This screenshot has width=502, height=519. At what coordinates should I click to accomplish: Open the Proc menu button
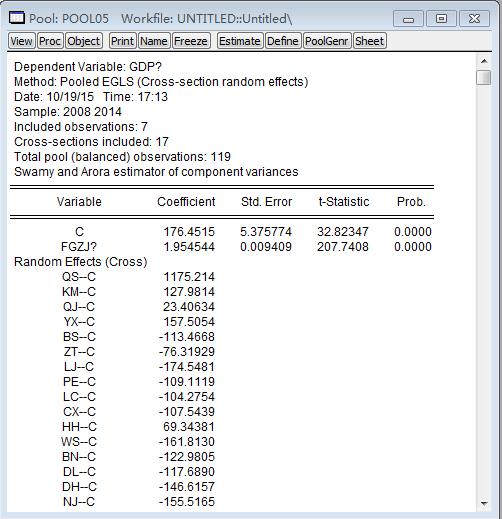50,41
